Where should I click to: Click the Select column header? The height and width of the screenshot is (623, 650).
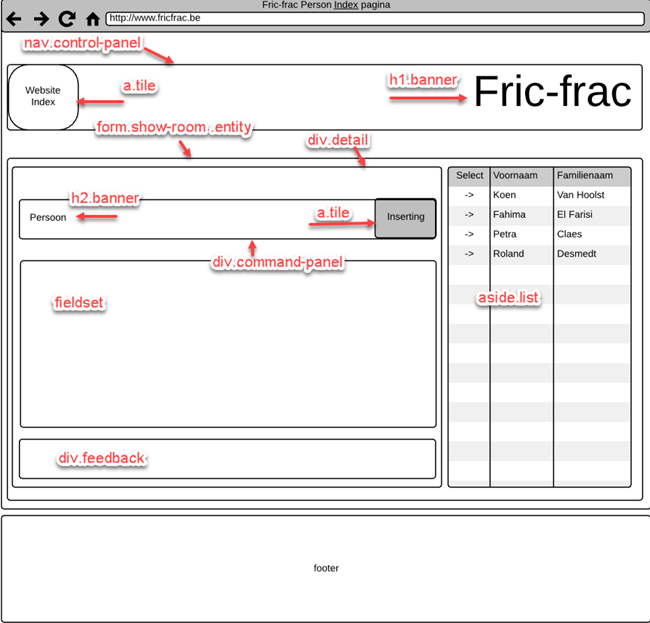(x=469, y=175)
